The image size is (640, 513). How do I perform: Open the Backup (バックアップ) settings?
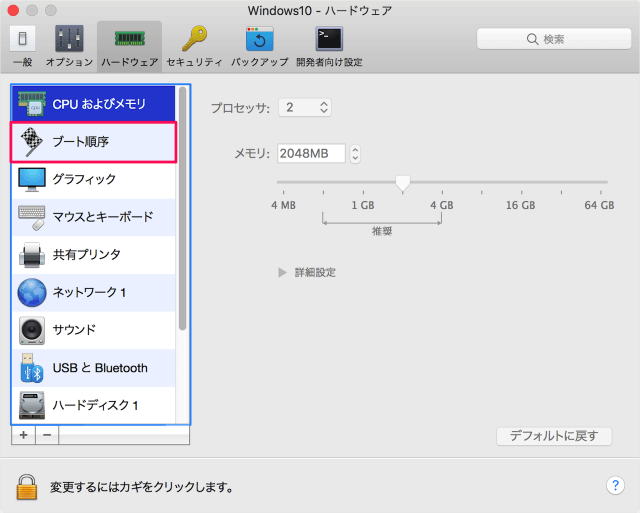click(x=260, y=47)
